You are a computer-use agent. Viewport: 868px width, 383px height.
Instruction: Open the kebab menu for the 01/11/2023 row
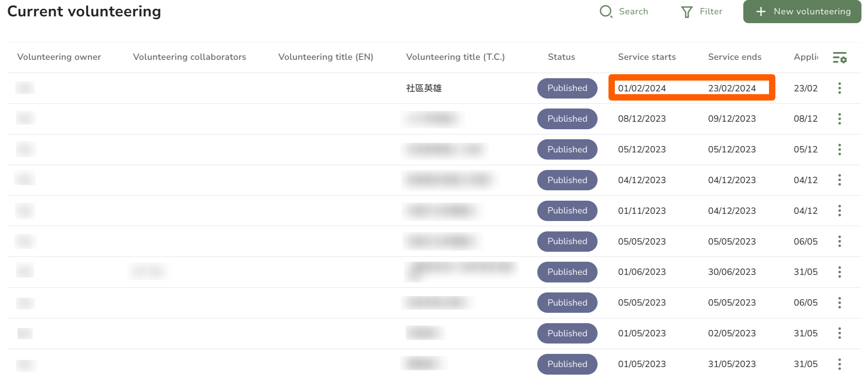click(839, 211)
